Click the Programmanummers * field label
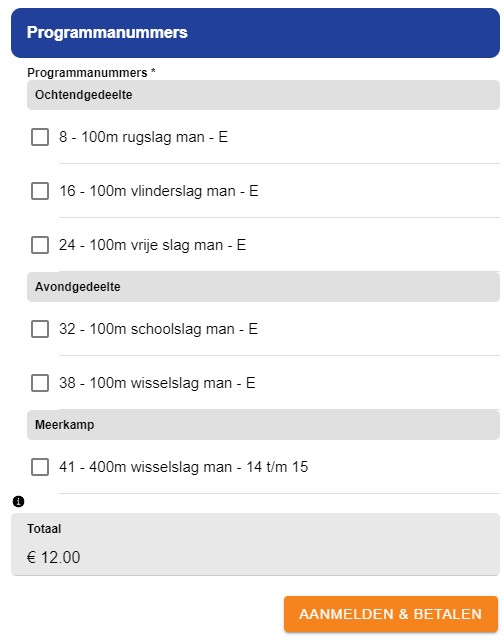504x640 pixels. pyautogui.click(x=91, y=73)
